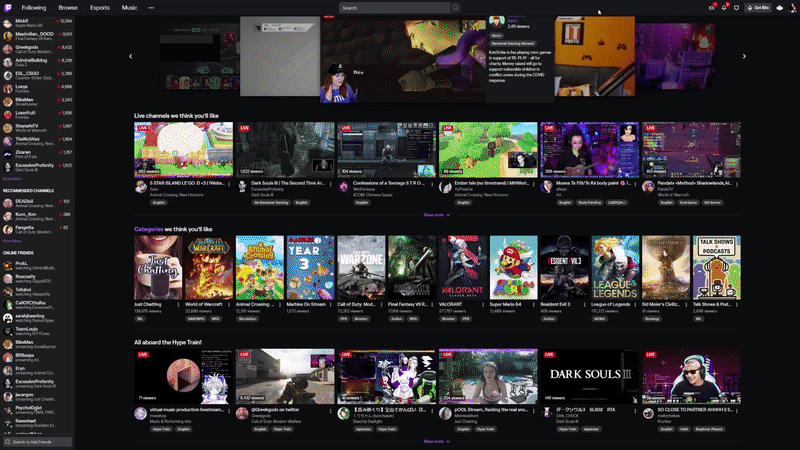Open the World of Warcraft category cover
This screenshot has height=450, width=800.
point(209,267)
